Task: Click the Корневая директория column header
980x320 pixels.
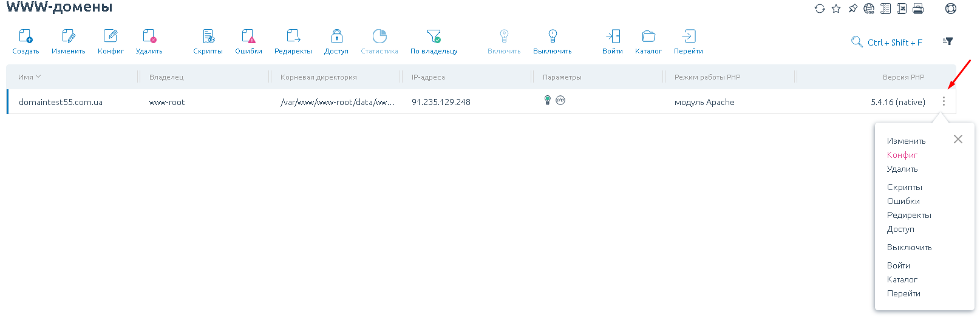Action: pyautogui.click(x=319, y=77)
